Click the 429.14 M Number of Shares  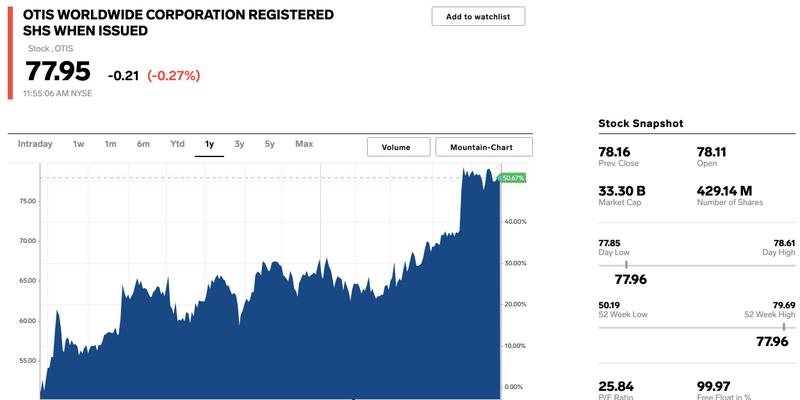click(x=724, y=191)
